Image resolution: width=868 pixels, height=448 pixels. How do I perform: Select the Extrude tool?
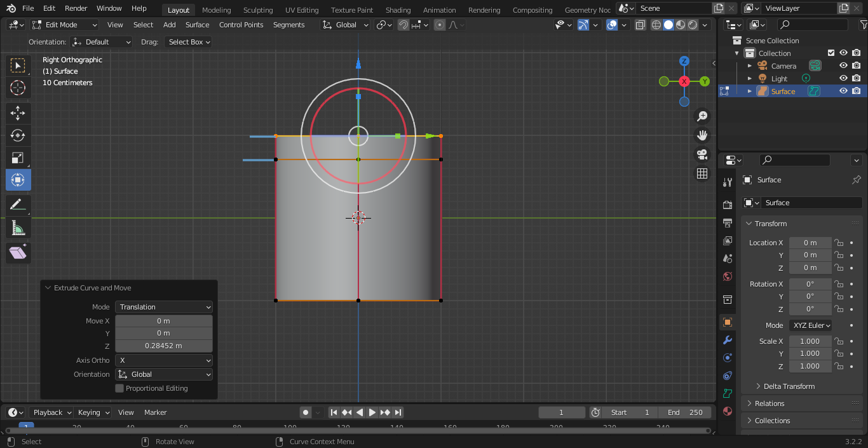coord(18,253)
